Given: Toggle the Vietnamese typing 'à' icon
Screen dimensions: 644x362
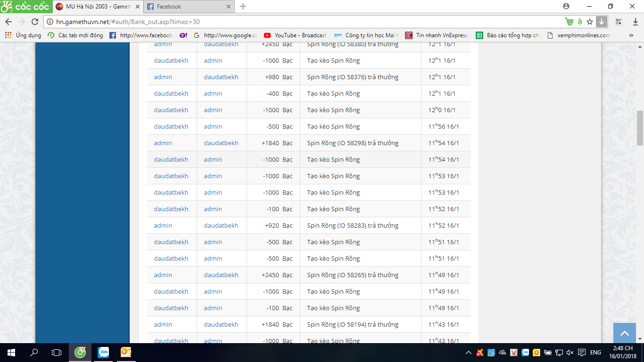Looking at the screenshot, I should [x=579, y=22].
